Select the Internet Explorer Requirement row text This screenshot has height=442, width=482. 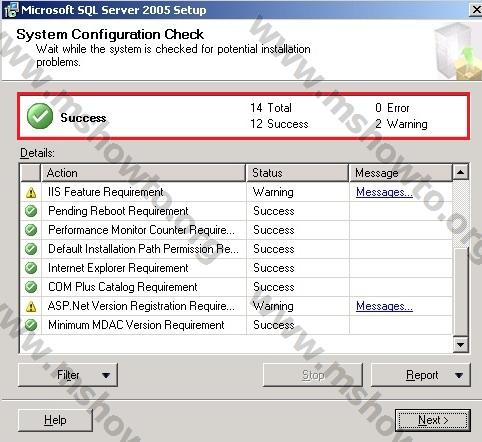pos(118,268)
